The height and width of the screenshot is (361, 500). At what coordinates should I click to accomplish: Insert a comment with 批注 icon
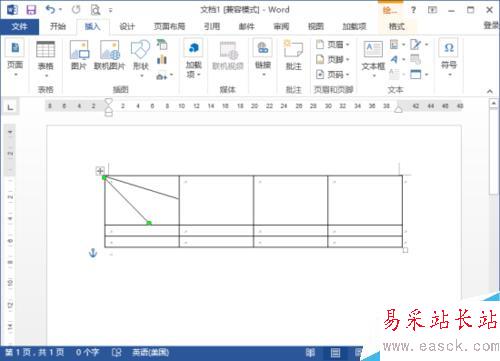click(293, 49)
